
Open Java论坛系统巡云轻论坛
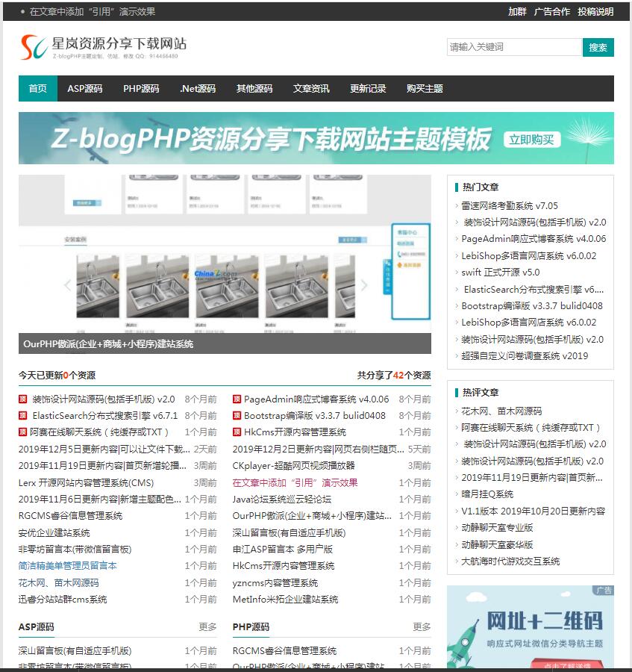click(282, 500)
